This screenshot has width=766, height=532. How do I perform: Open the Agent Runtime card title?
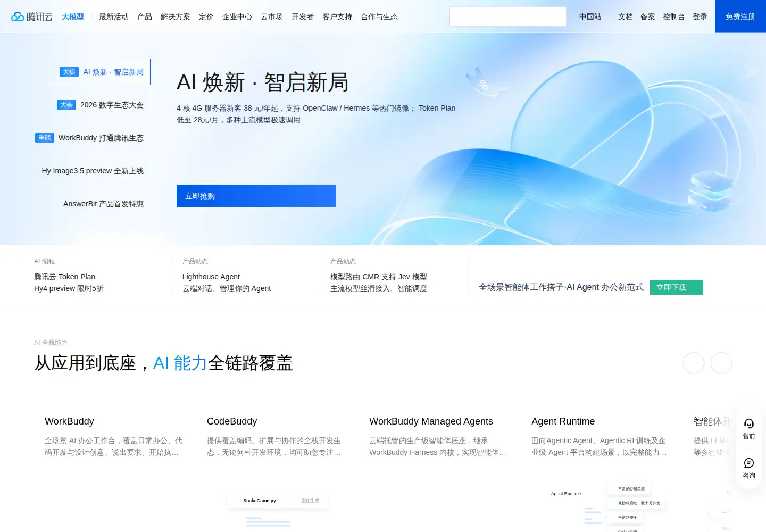(563, 421)
